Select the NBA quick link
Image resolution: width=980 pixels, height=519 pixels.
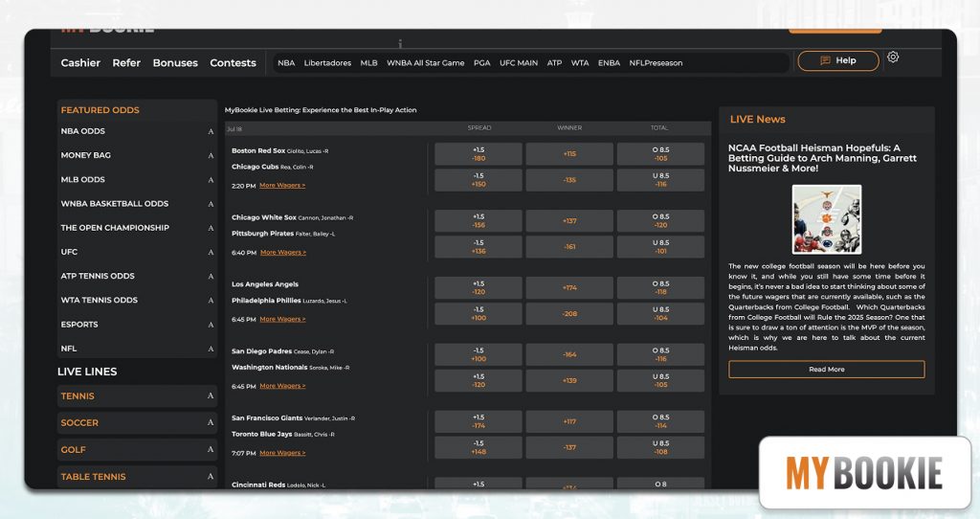tap(286, 62)
